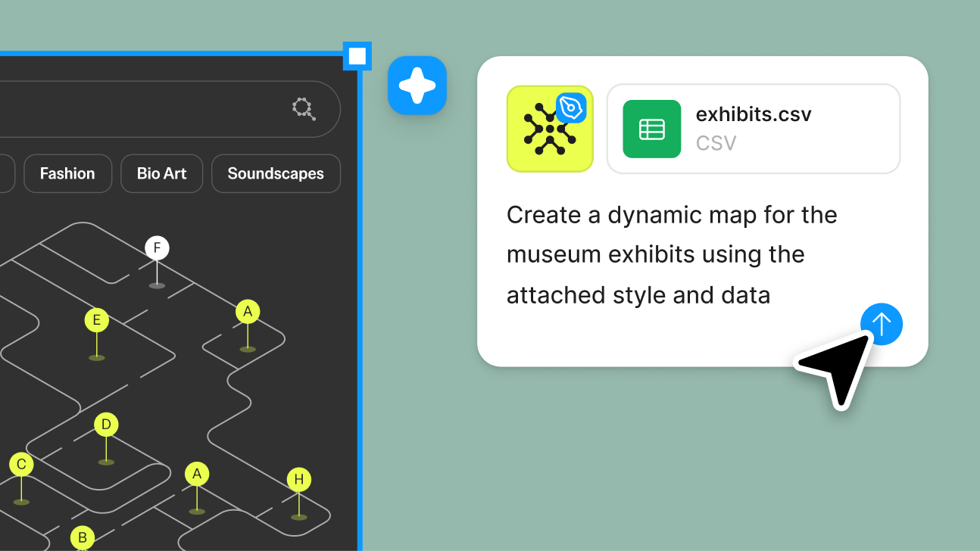Open the yellow style attachment thumbnail
Viewport: 980px width, 551px height.
pyautogui.click(x=550, y=129)
